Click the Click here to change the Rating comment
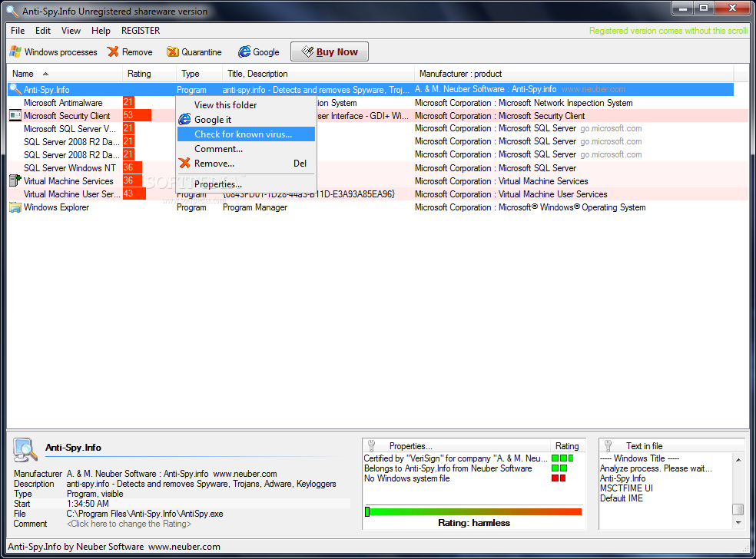 coord(129,524)
